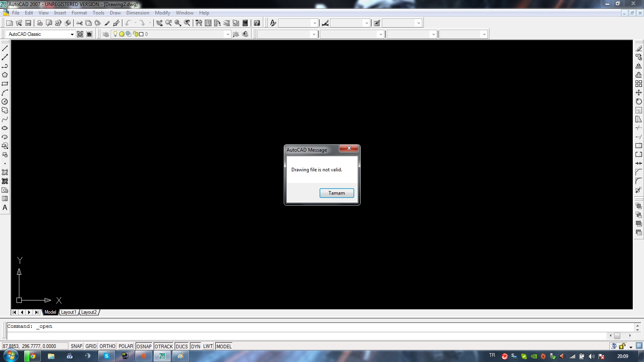The width and height of the screenshot is (644, 362).
Task: Choose the Arc drawing tool
Action: pyautogui.click(x=5, y=93)
